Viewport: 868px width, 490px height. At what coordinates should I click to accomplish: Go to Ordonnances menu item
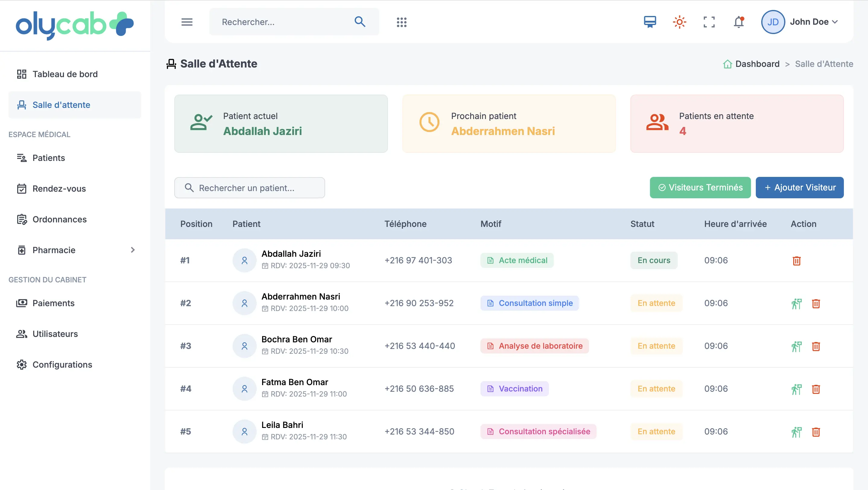59,219
